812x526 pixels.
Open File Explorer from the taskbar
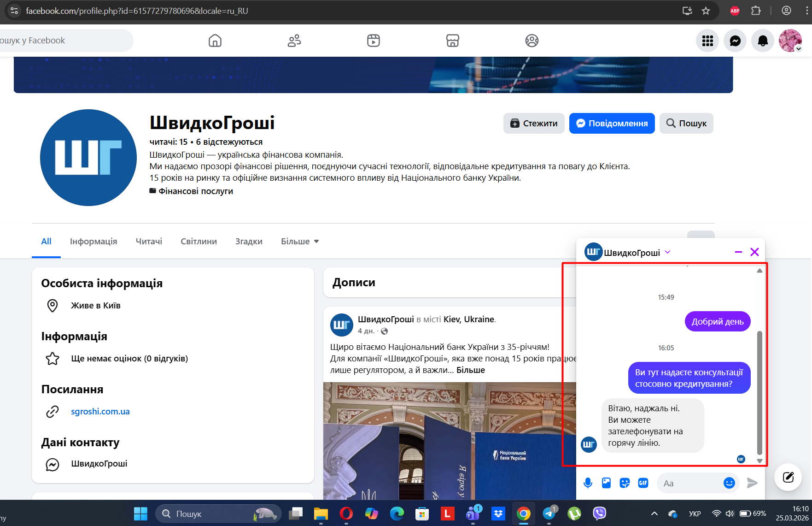[321, 514]
